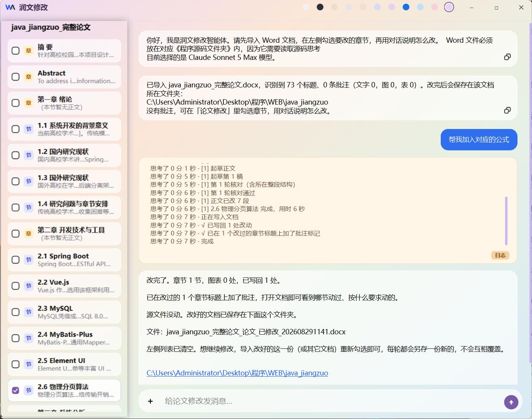The width and height of the screenshot is (532, 419).
Task: Select the 2.3 MySQL row title
Action: [x=55, y=308]
